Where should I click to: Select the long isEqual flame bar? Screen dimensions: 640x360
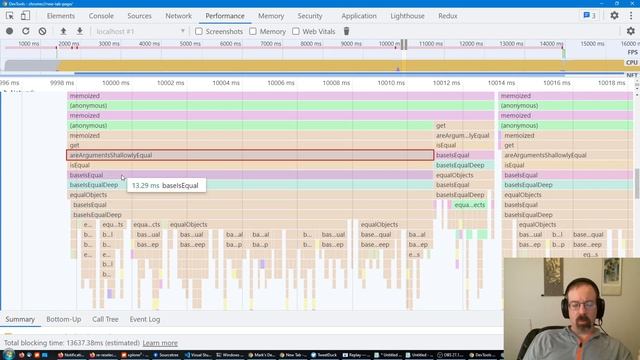(x=250, y=165)
